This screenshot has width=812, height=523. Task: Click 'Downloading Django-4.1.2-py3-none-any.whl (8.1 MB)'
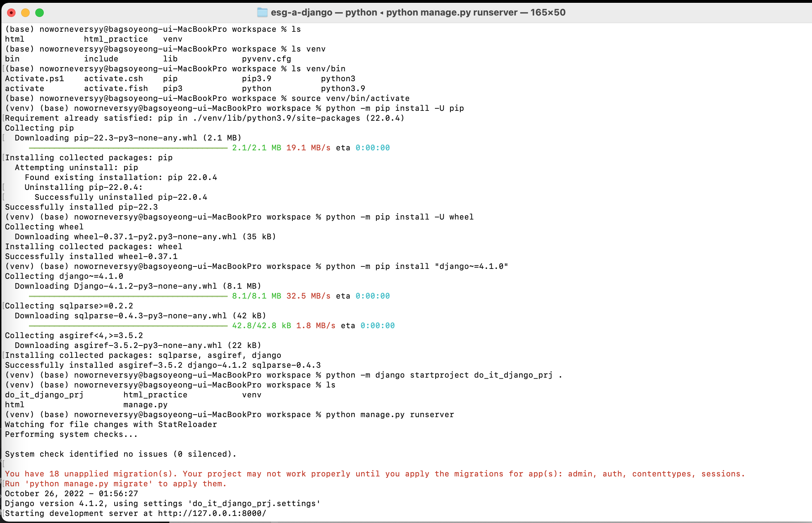pos(138,286)
